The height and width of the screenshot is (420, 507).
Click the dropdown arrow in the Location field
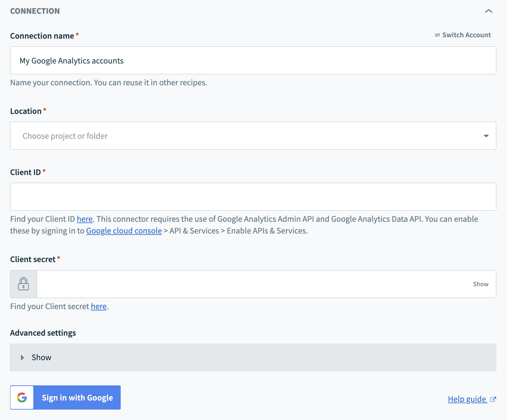pos(486,136)
